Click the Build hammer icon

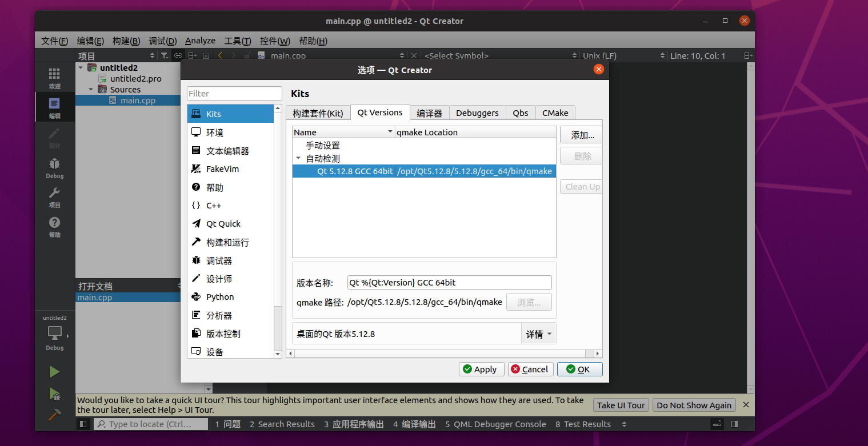click(54, 415)
